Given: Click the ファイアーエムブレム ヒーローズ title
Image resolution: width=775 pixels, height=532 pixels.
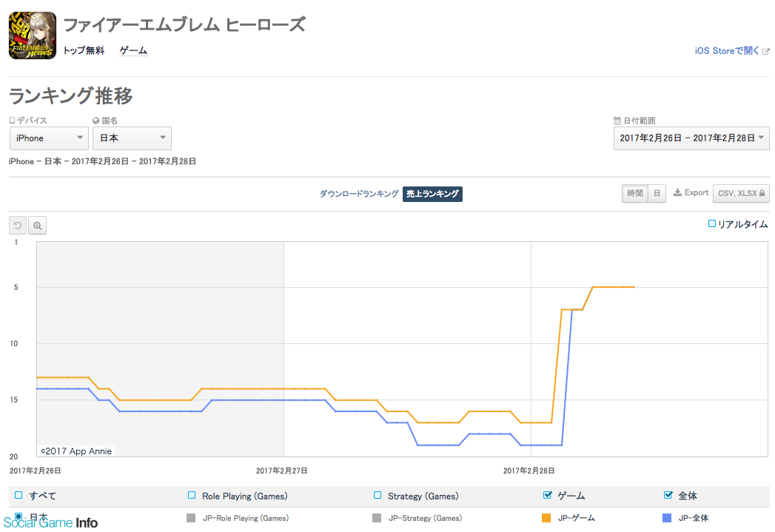Looking at the screenshot, I should (x=184, y=24).
